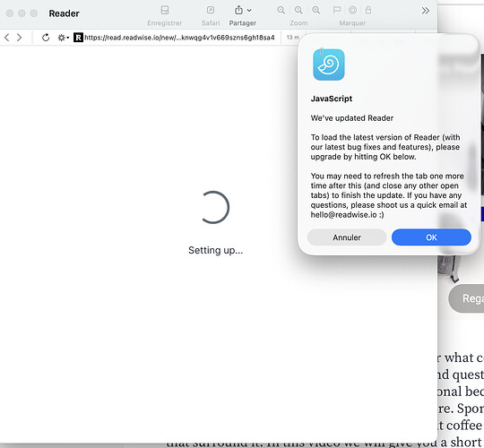
Task: Minimize the Reader window
Action: click(x=22, y=13)
